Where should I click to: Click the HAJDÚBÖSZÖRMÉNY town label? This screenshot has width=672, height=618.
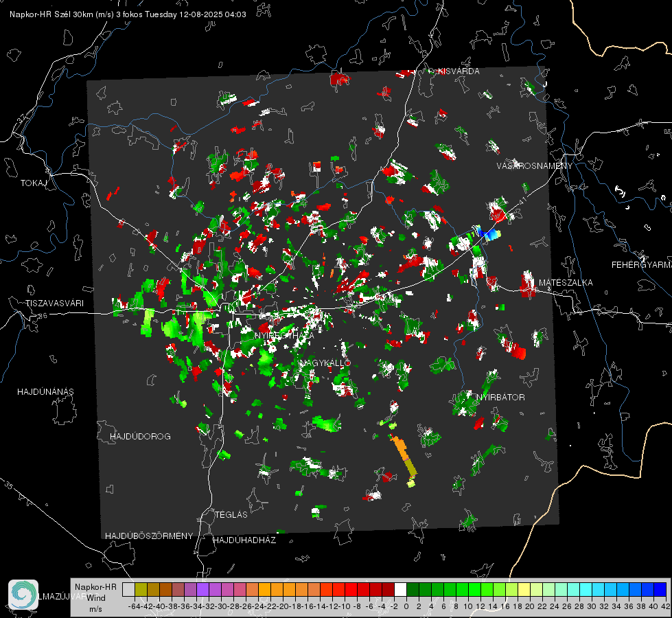pyautogui.click(x=149, y=536)
